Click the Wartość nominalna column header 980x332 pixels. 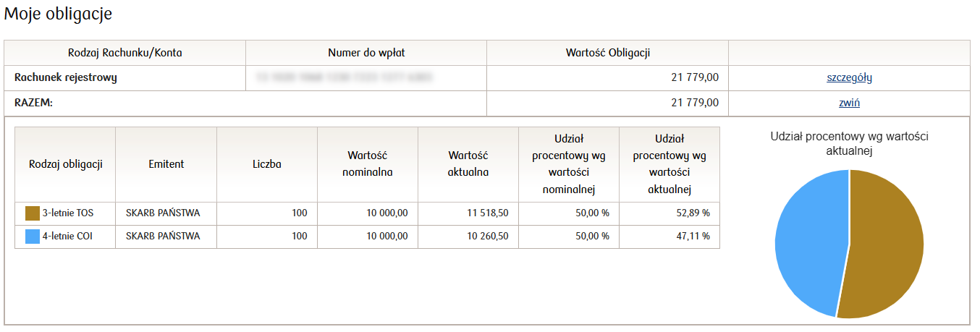[368, 164]
